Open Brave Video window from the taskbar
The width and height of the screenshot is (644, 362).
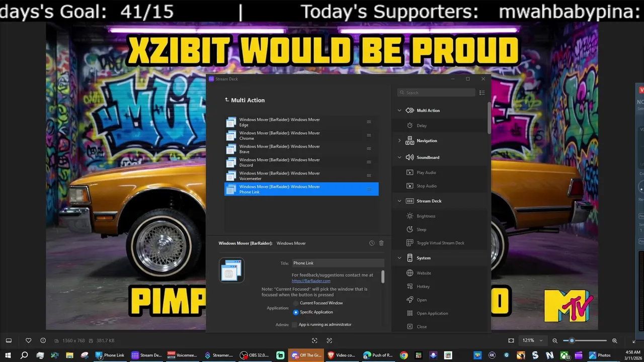coord(342,355)
